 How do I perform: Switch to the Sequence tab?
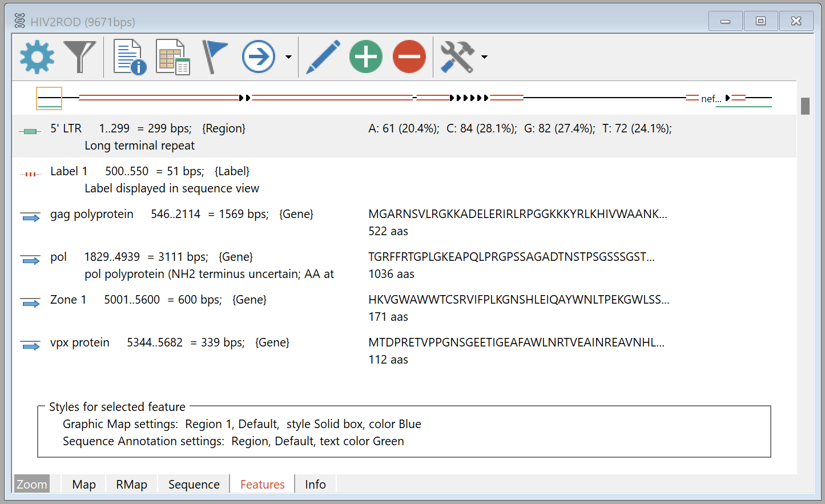194,484
